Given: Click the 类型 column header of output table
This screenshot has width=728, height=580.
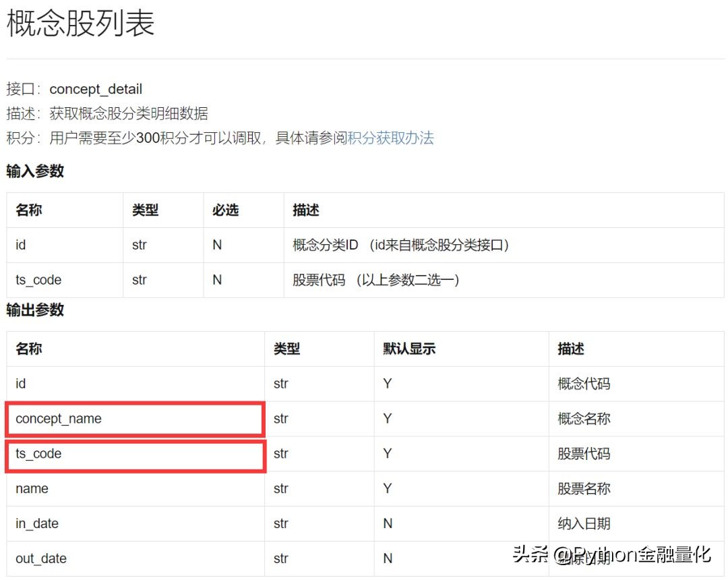Looking at the screenshot, I should pyautogui.click(x=286, y=349).
